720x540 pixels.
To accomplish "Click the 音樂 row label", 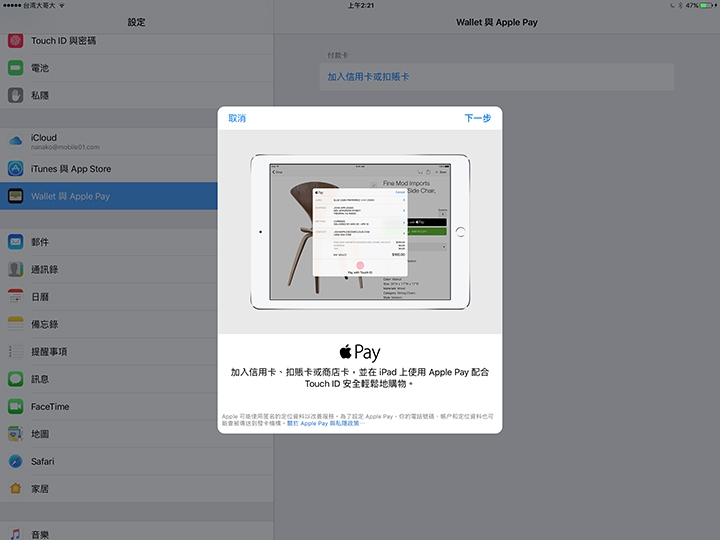I will coord(40,534).
